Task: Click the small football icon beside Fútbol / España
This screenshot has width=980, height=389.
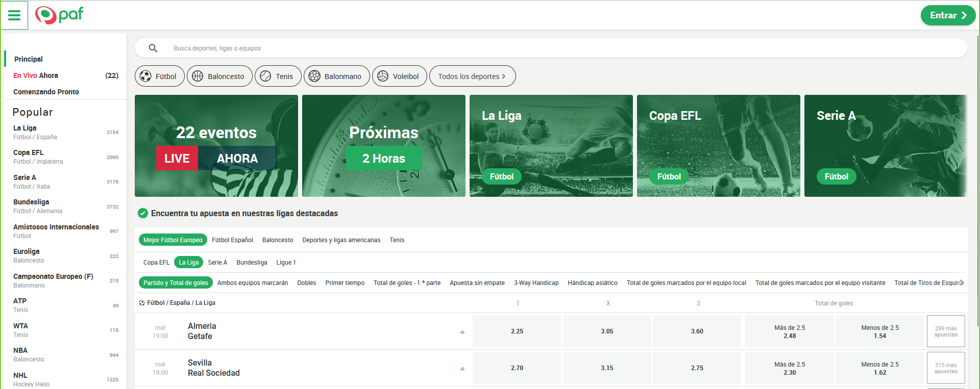Action: pos(142,303)
